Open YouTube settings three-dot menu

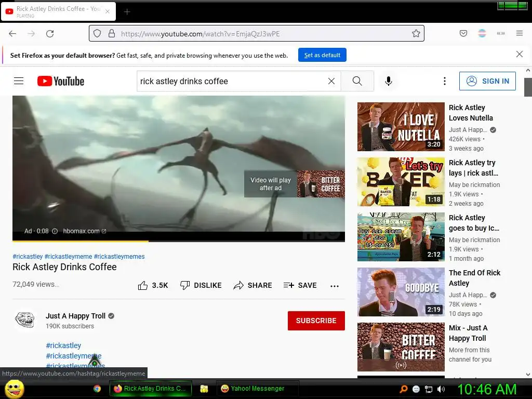pos(445,81)
